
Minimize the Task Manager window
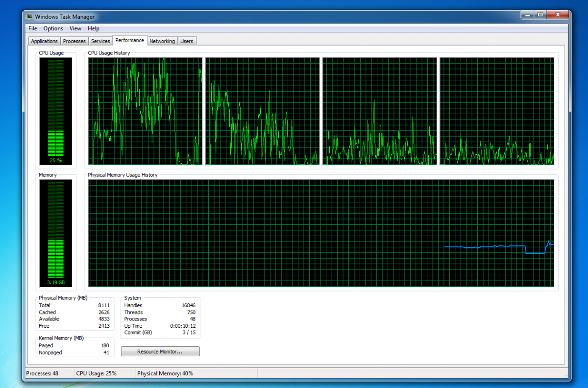coord(526,15)
